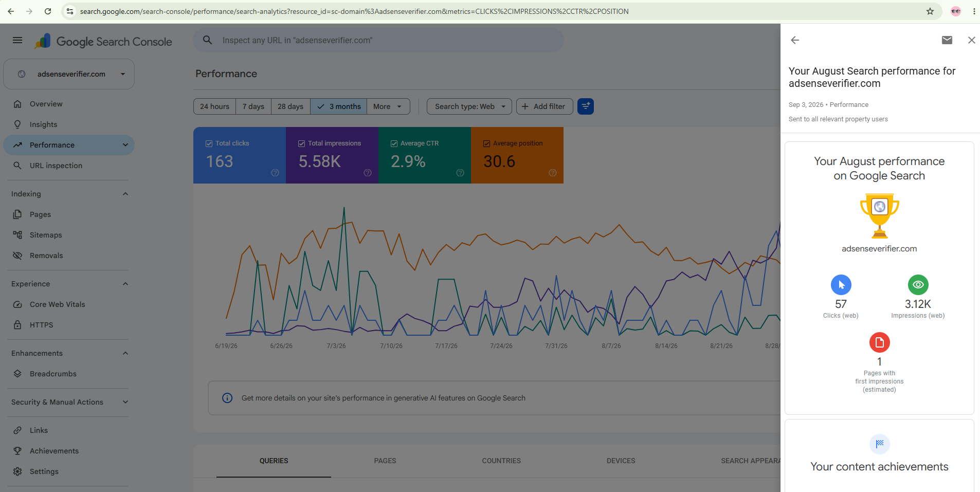The image size is (980, 492).
Task: Open the Search type: Web dropdown
Action: click(469, 106)
